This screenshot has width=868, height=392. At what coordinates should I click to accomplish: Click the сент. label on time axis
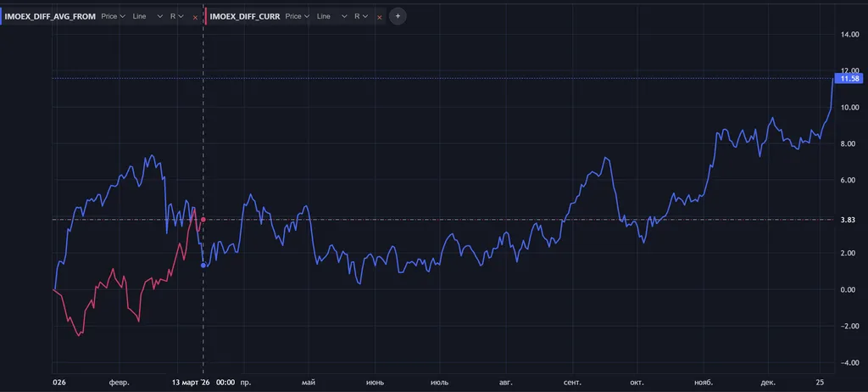click(x=571, y=382)
